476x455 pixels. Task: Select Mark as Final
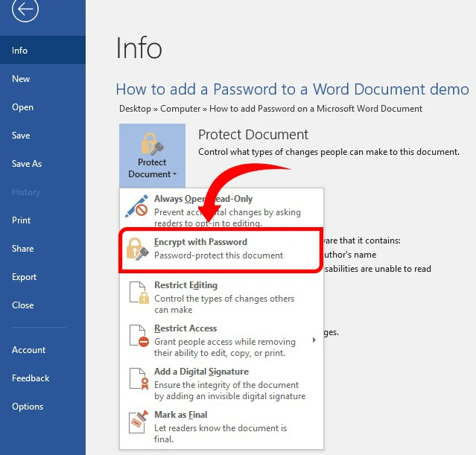(x=221, y=427)
